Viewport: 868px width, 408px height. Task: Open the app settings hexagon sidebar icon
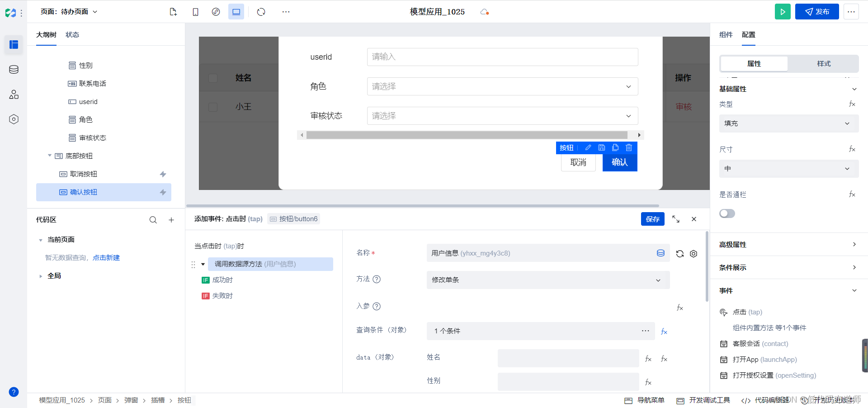pos(14,119)
